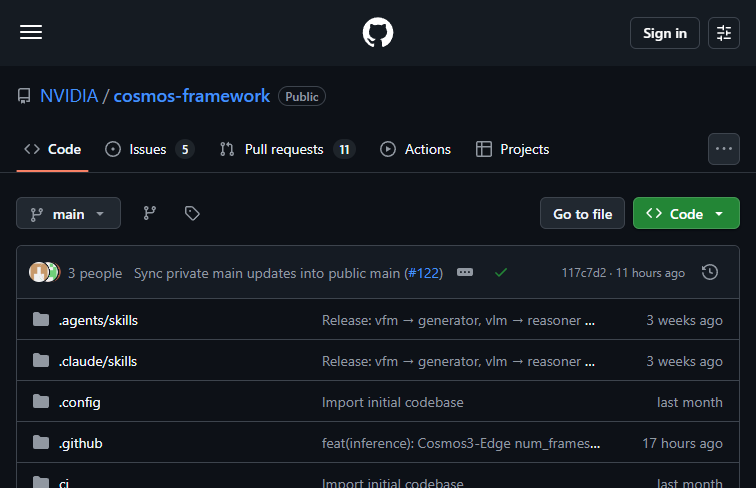View branches via the branch icon
This screenshot has width=756, height=488.
[x=150, y=213]
